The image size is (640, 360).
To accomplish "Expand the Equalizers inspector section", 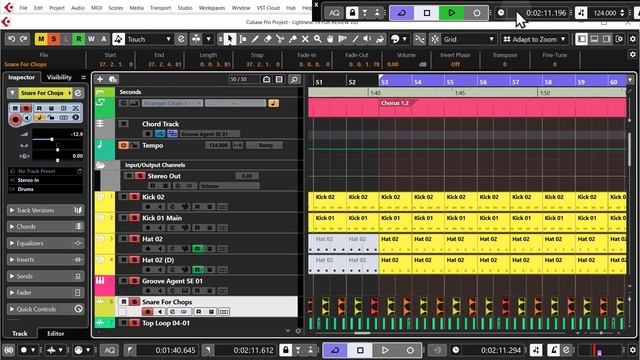I will pyautogui.click(x=45, y=243).
